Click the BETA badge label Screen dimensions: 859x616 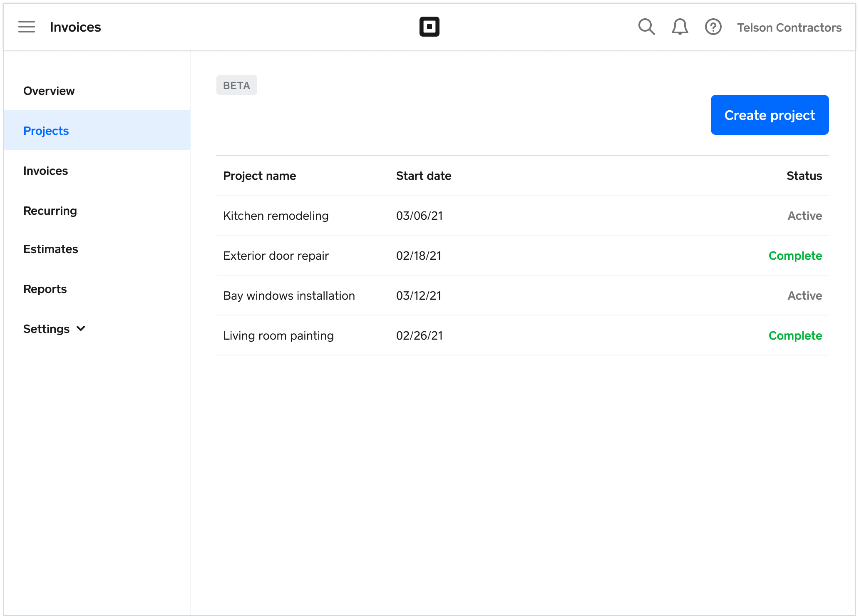[236, 84]
